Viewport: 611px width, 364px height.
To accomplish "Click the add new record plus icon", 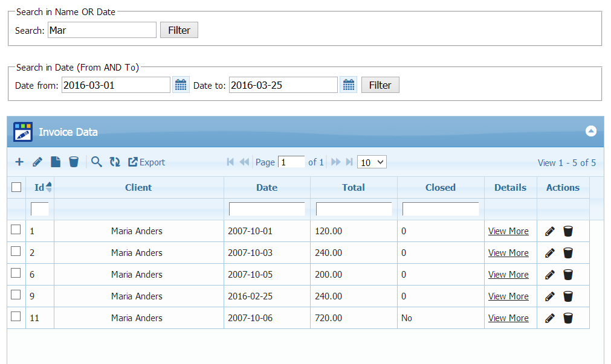I will click(19, 162).
